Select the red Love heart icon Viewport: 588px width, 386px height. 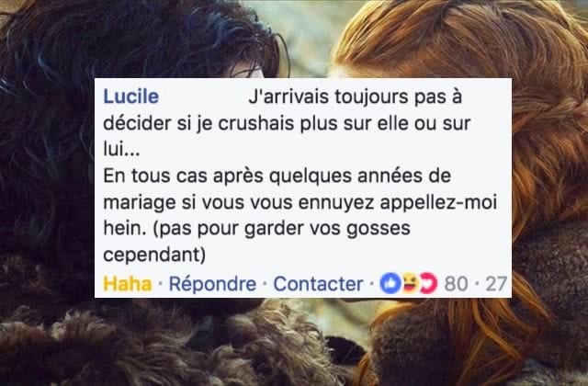coord(428,284)
